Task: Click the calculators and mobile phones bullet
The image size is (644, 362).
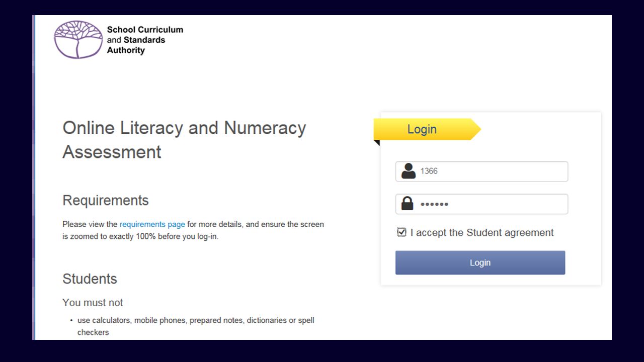Action: (196, 326)
